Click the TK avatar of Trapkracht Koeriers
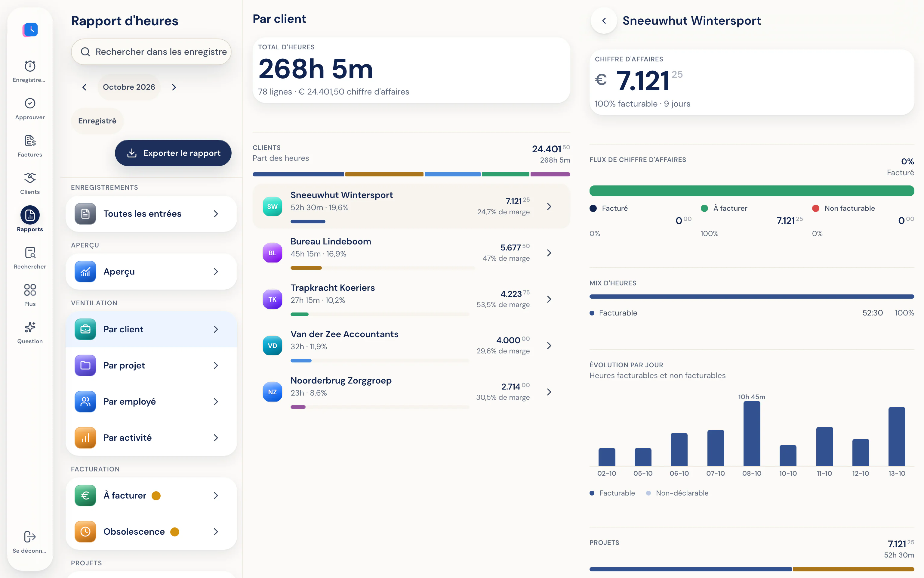 [272, 299]
